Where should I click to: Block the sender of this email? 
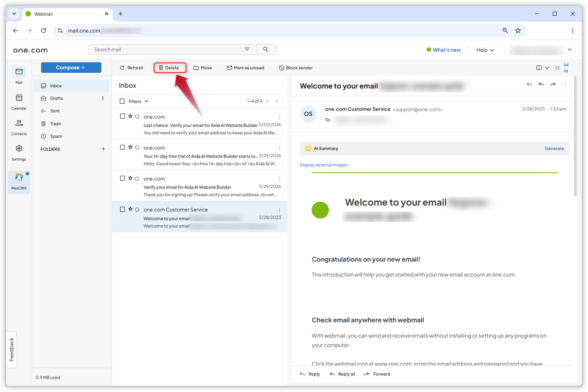[x=296, y=68]
